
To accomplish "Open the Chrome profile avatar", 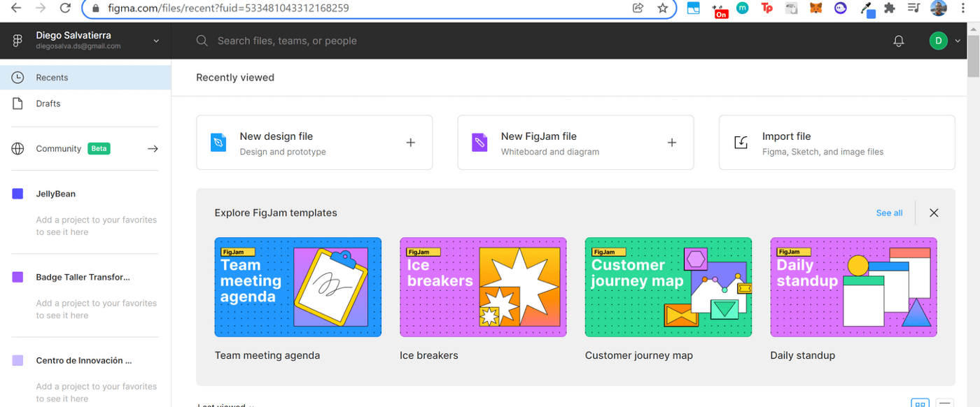I will pos(939,8).
